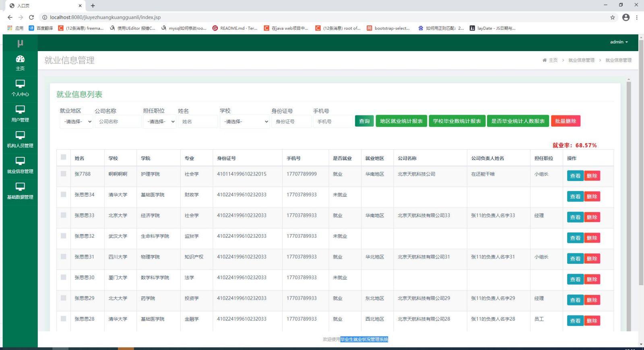Screen dimensions: 644x350
Task: Check the row checkbox for 张思思32
Action: [x=63, y=236]
